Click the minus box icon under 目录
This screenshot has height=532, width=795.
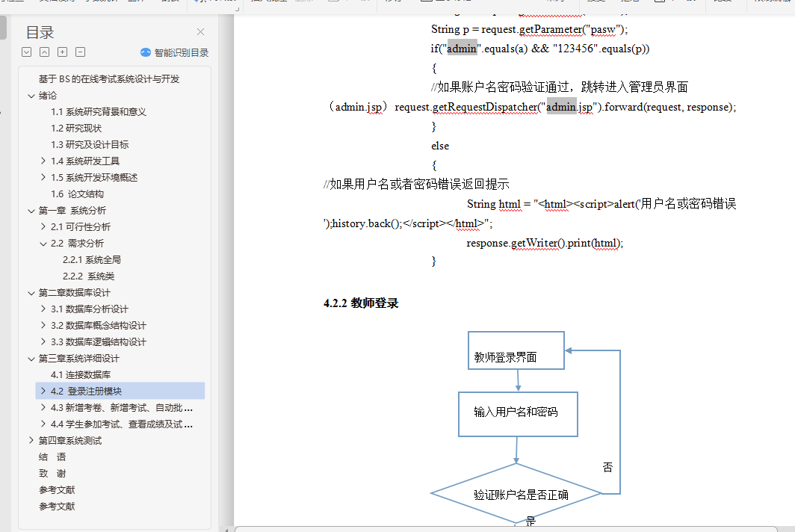click(x=80, y=52)
